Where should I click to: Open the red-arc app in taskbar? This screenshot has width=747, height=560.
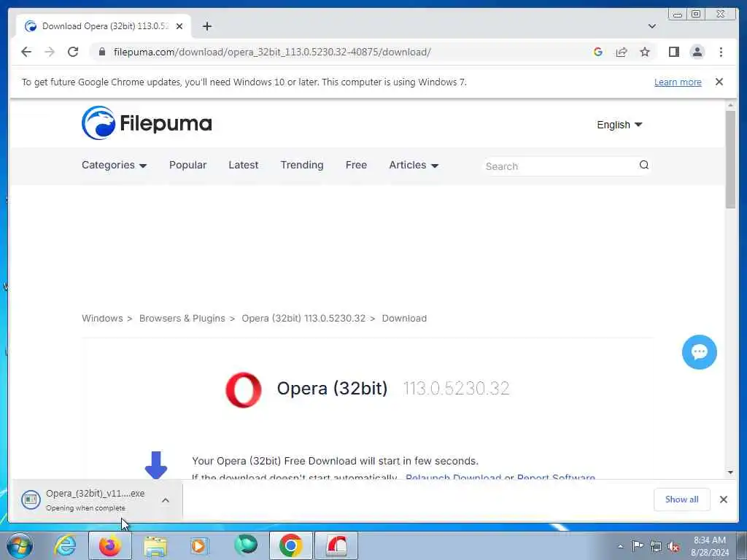[x=336, y=545]
